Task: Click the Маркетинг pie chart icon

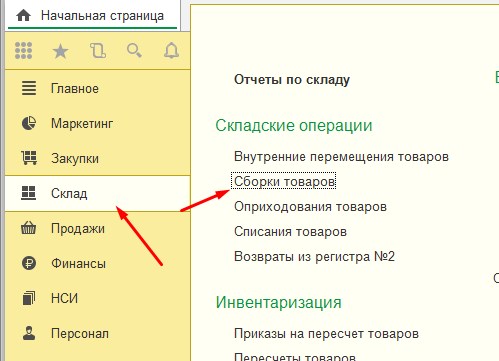Action: pyautogui.click(x=29, y=123)
